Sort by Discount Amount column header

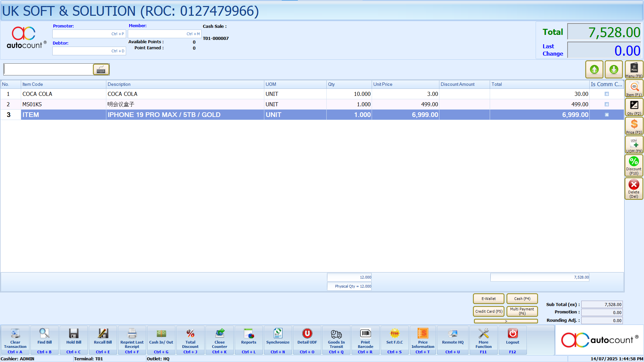(x=464, y=84)
